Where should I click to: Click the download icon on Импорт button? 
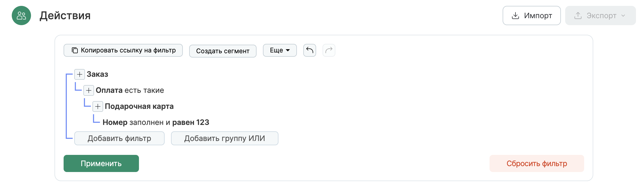(515, 16)
